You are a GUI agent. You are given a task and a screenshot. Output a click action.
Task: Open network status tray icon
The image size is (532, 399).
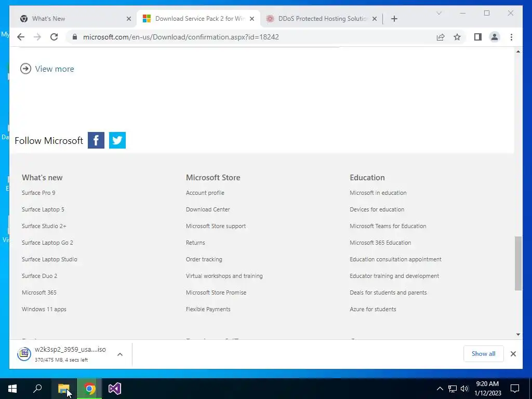(453, 389)
